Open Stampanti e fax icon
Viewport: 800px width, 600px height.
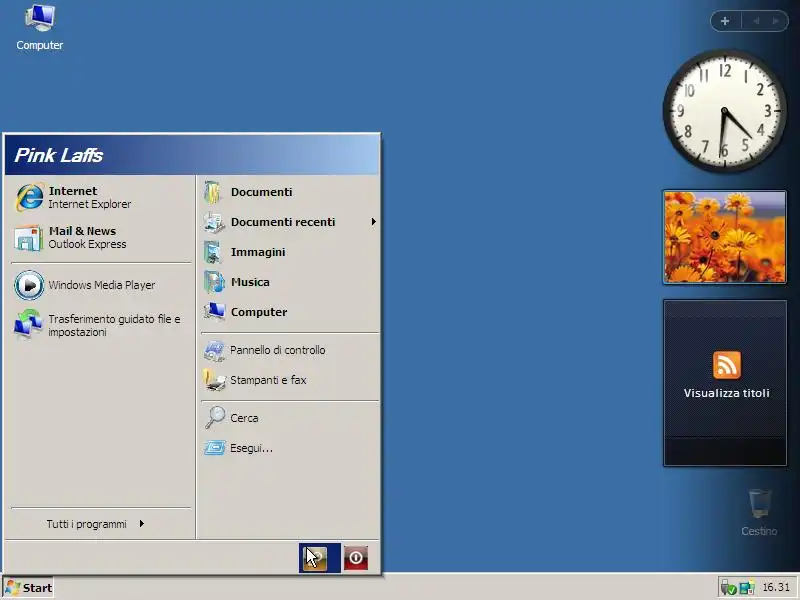(x=214, y=380)
